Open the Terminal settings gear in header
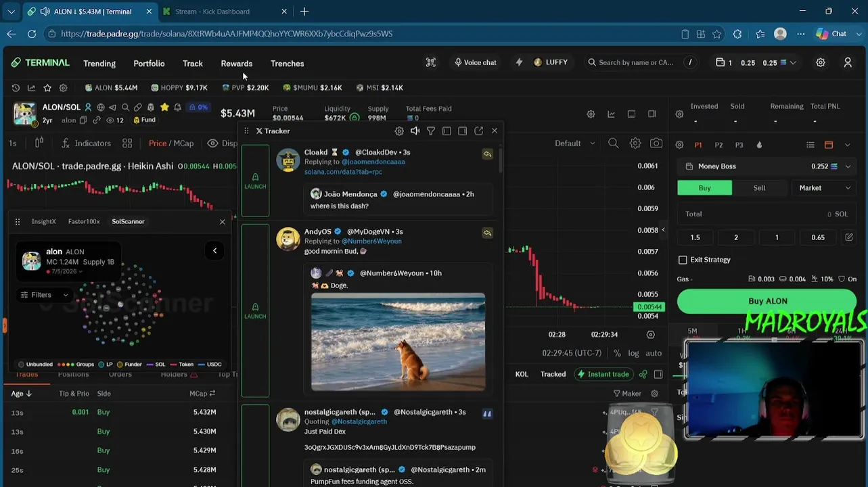This screenshot has height=487, width=868. [x=821, y=62]
